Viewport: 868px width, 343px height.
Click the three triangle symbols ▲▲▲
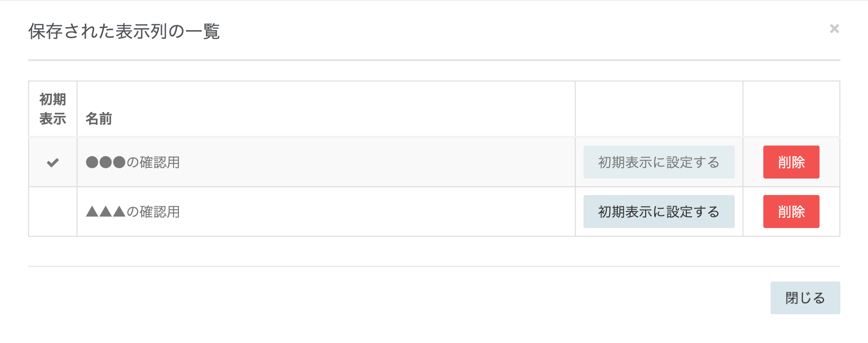[106, 212]
